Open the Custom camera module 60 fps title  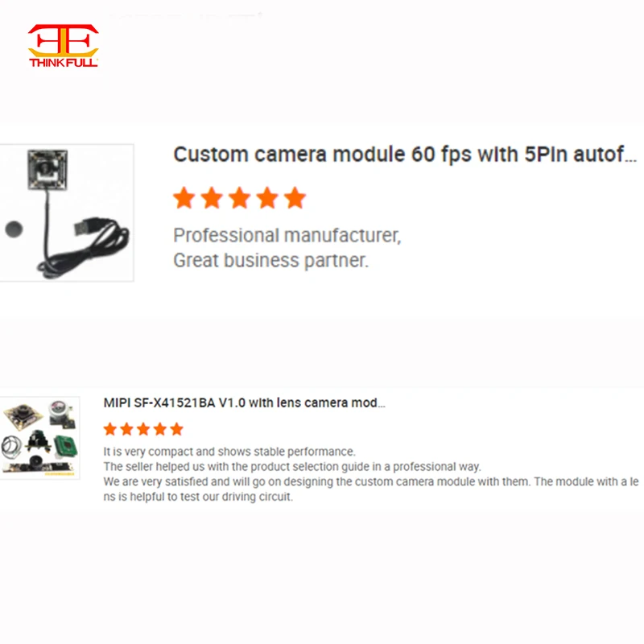405,155
